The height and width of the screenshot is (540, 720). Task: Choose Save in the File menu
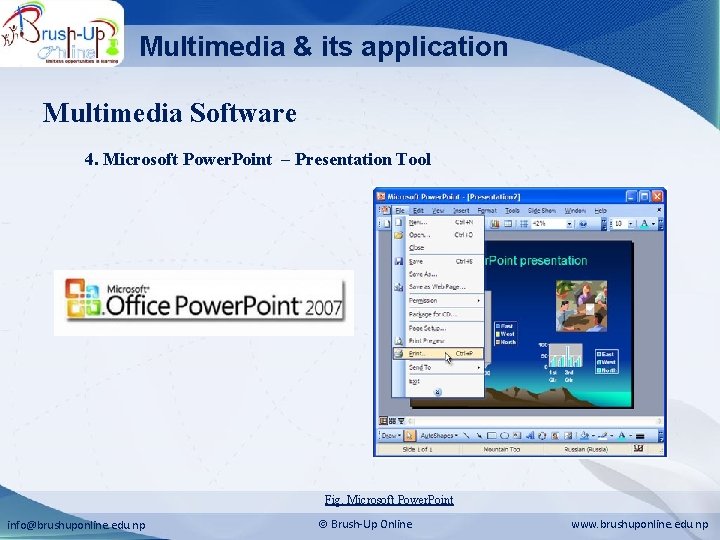pyautogui.click(x=438, y=261)
